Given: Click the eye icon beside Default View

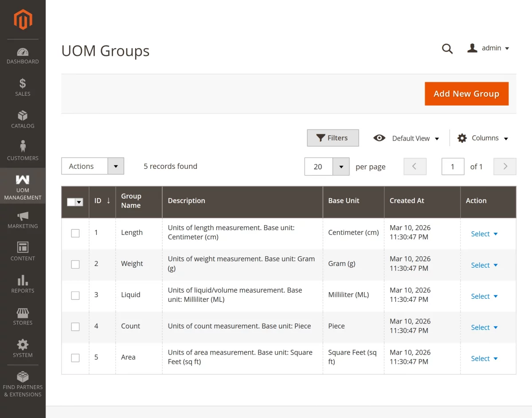Looking at the screenshot, I should (x=379, y=138).
